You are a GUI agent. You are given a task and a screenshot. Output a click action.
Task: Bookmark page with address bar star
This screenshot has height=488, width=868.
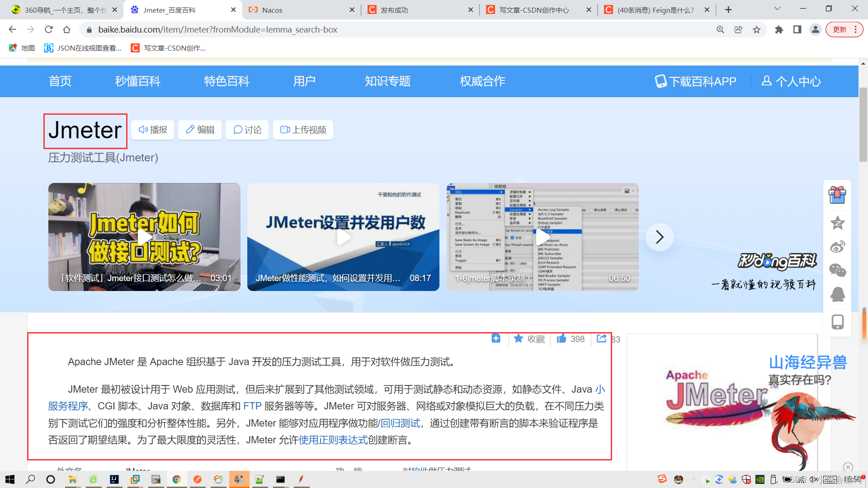click(756, 30)
